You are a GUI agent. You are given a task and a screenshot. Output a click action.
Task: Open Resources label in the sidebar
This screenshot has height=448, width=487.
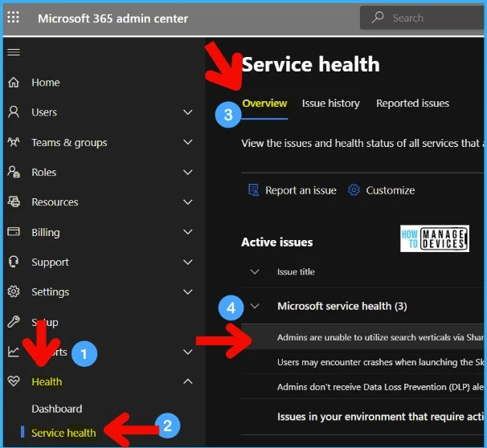point(55,202)
